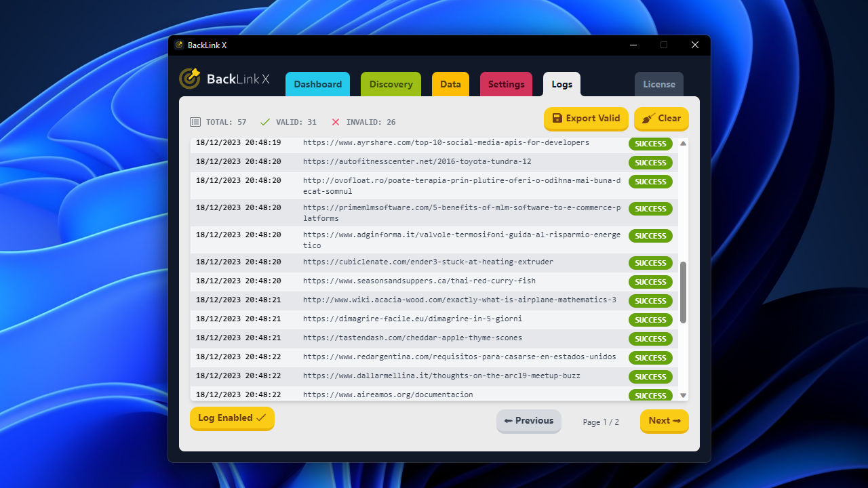Go to the next log page
Viewport: 868px width, 488px height.
click(664, 421)
